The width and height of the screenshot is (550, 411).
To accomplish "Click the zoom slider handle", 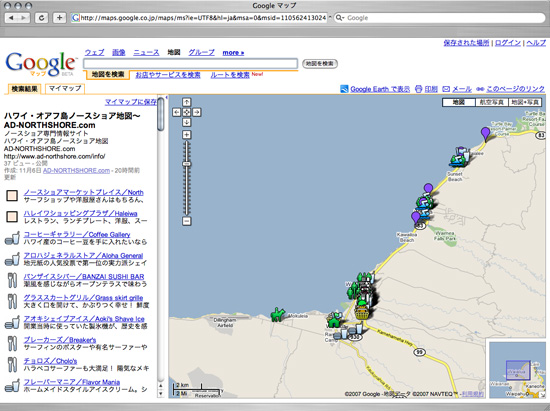I will pyautogui.click(x=187, y=164).
